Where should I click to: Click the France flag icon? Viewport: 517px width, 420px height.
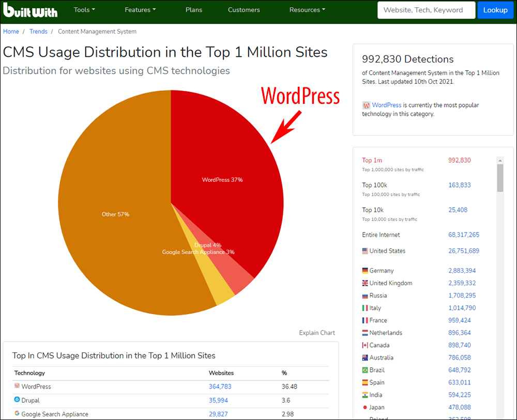coord(365,320)
